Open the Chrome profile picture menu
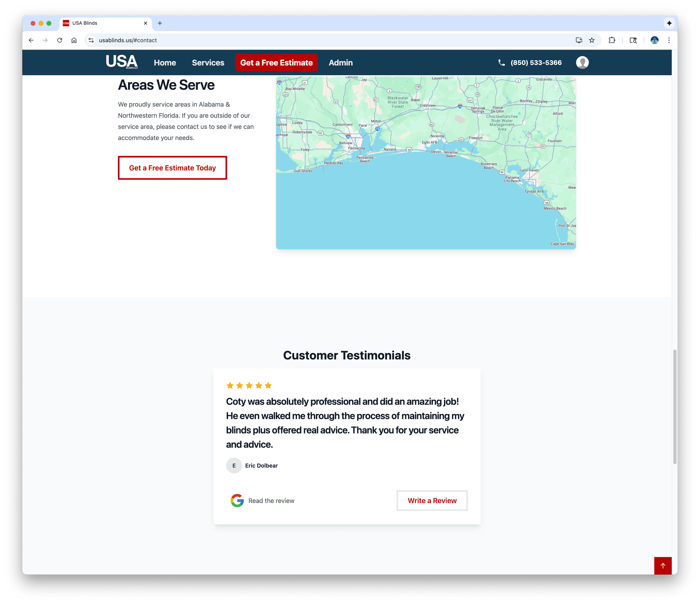The width and height of the screenshot is (700, 604). [654, 40]
